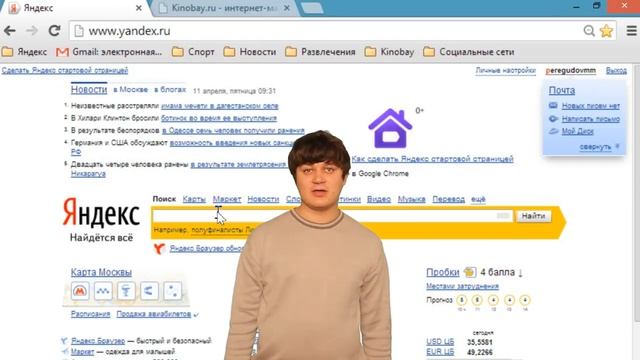Image resolution: width=640 pixels, height=360 pixels.
Task: Open the Спорт bookmarks folder
Action: 193,52
